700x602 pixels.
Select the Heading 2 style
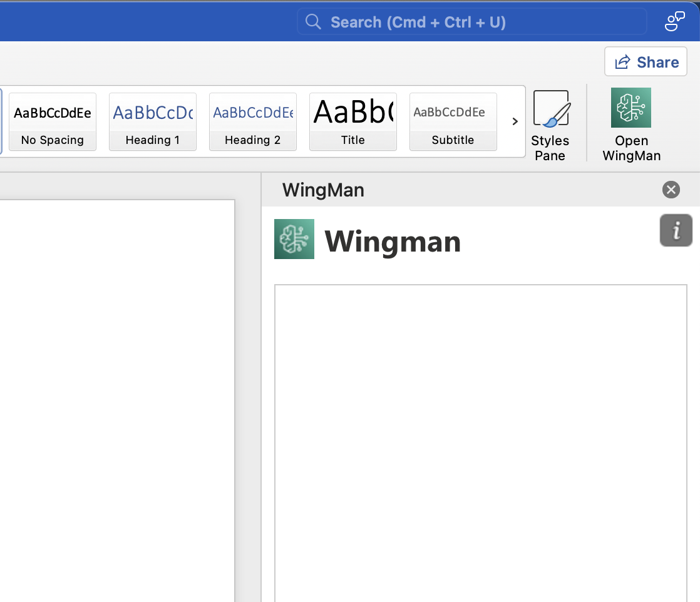(x=253, y=121)
